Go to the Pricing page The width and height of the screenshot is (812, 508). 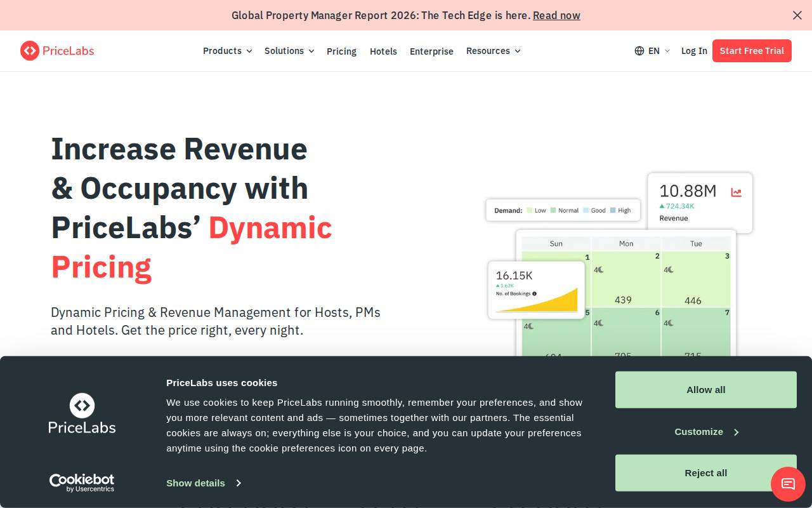pos(341,51)
